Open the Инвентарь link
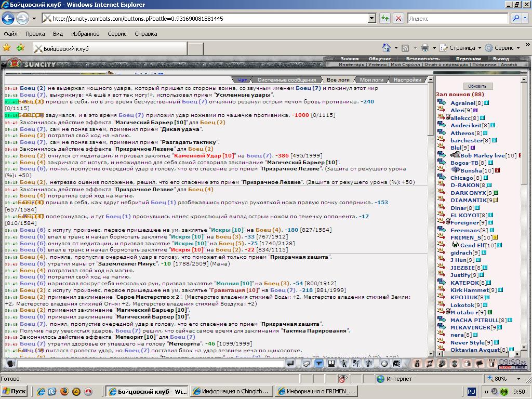This screenshot has height=399, width=532. coord(352,64)
